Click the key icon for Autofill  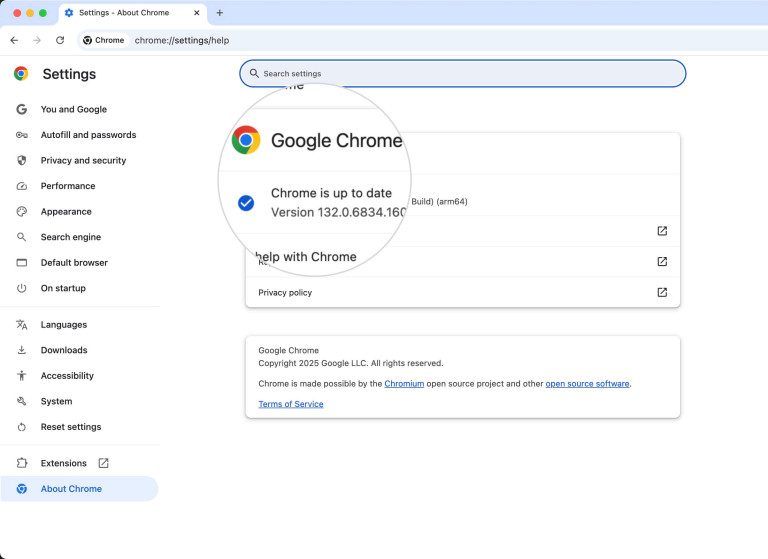22,135
